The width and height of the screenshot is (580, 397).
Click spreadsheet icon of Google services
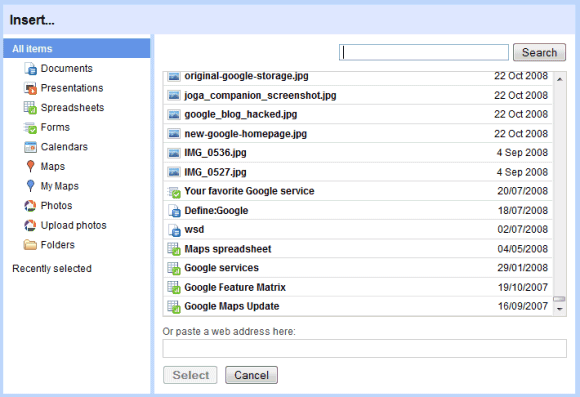pos(174,268)
